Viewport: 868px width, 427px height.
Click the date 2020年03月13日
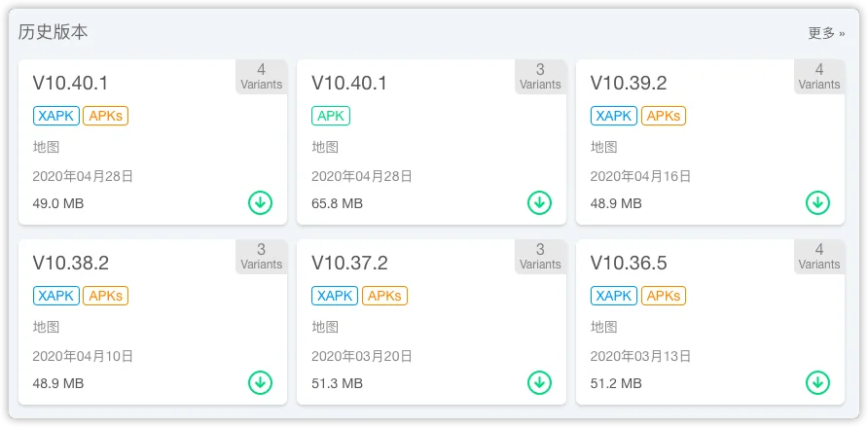tap(640, 356)
